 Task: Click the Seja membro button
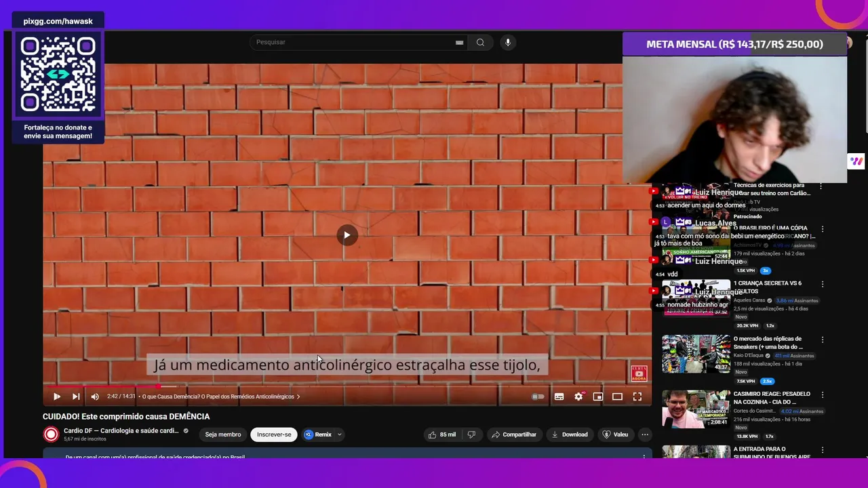223,434
